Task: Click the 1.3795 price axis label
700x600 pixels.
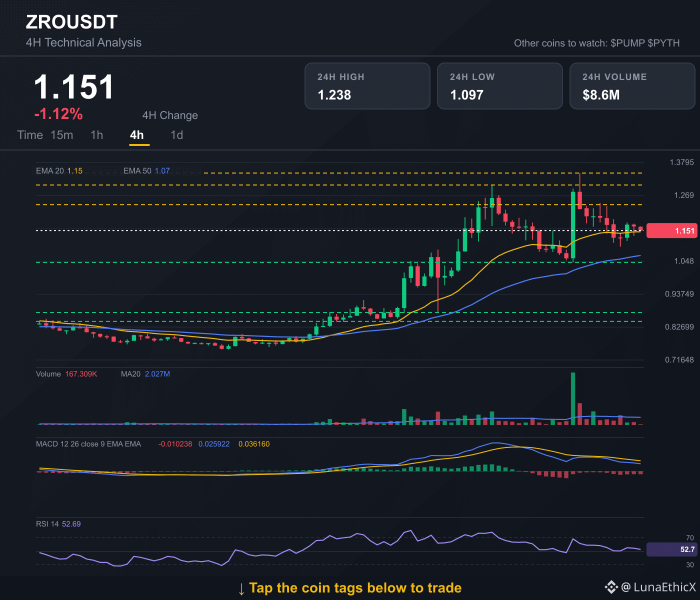Action: [x=682, y=162]
